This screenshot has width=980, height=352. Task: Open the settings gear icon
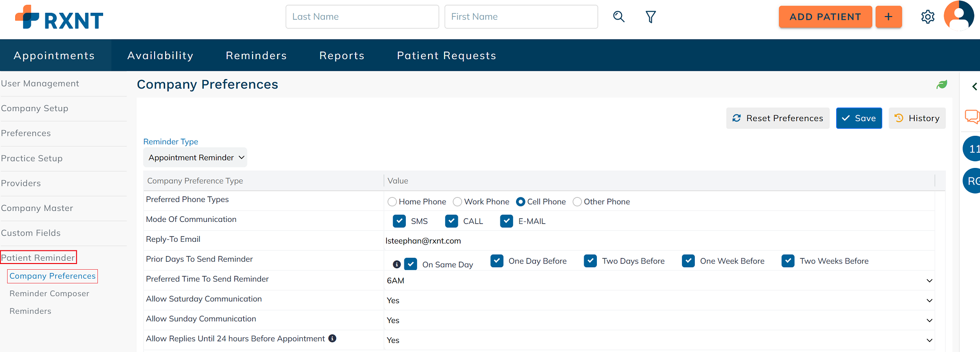(928, 17)
